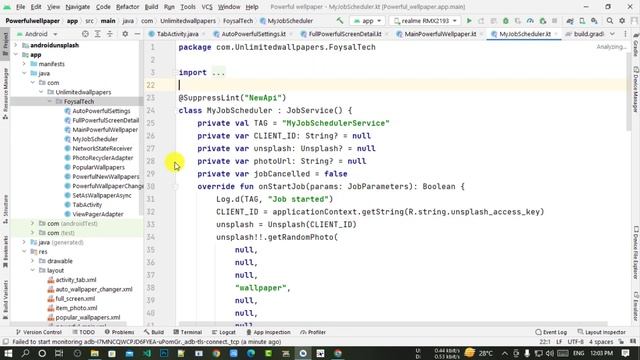
Task: Open the Refactor menu
Action: click(x=127, y=7)
